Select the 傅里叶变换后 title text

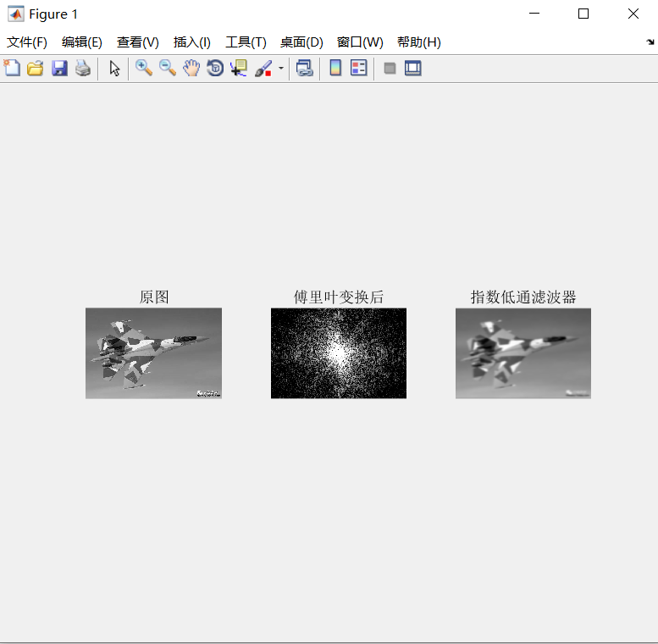tap(339, 297)
